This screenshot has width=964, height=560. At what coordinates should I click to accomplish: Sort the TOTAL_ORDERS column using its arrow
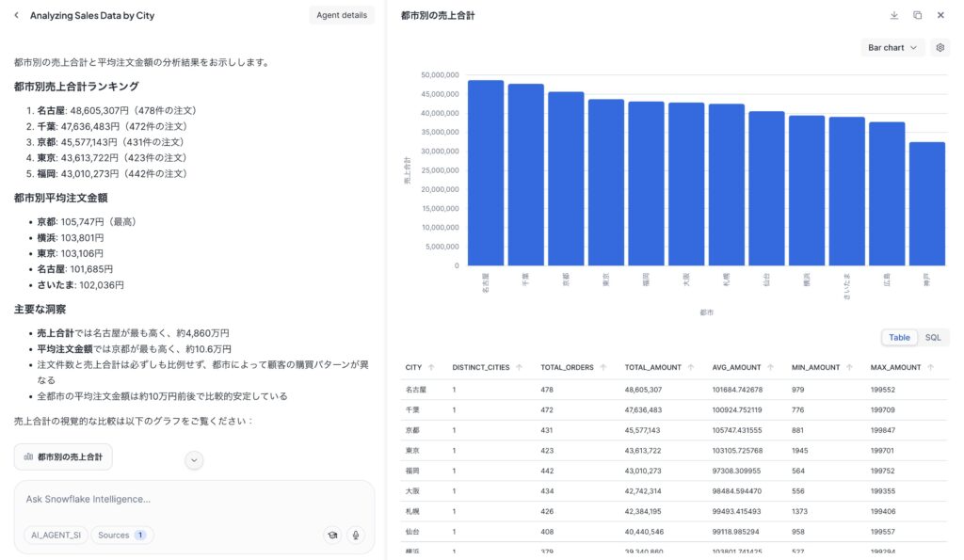(602, 367)
